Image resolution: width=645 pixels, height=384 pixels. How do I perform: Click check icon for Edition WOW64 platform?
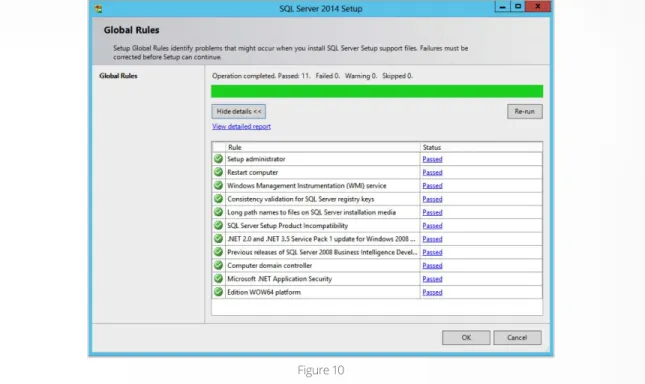click(x=218, y=292)
